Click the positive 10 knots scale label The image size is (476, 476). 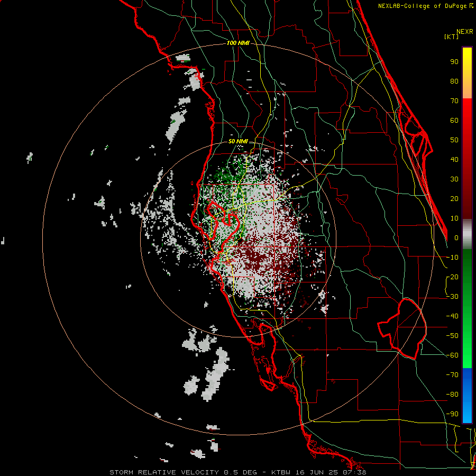(x=454, y=218)
